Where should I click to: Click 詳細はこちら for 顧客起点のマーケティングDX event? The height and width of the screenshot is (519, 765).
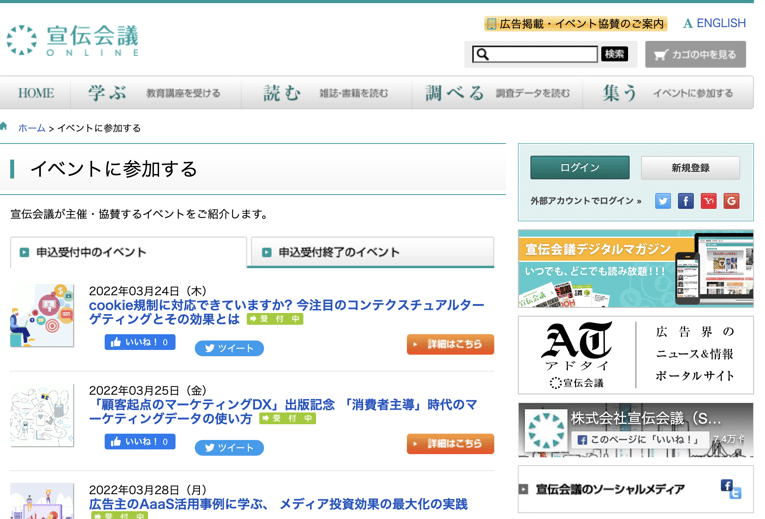click(450, 444)
